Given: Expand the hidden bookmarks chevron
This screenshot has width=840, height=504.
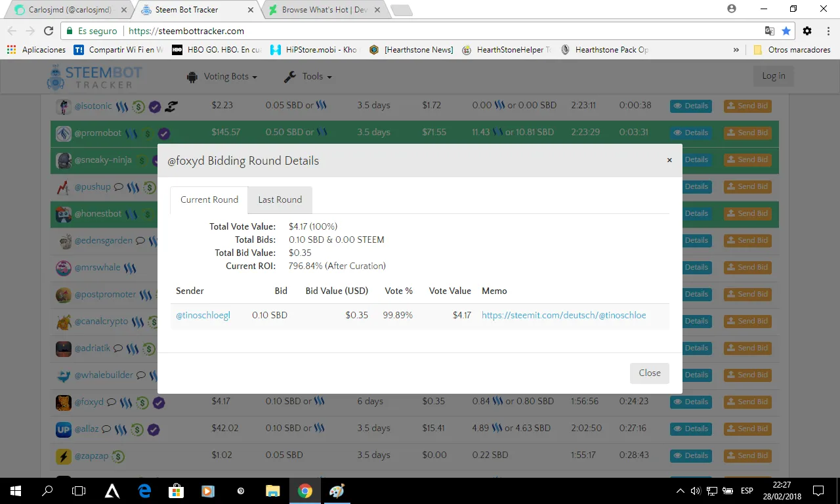Looking at the screenshot, I should 736,49.
